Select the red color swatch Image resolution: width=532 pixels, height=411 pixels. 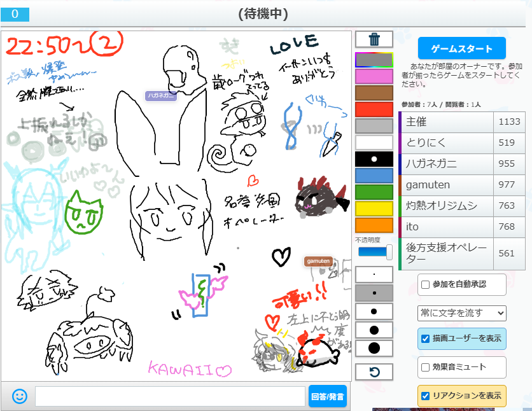(x=374, y=109)
